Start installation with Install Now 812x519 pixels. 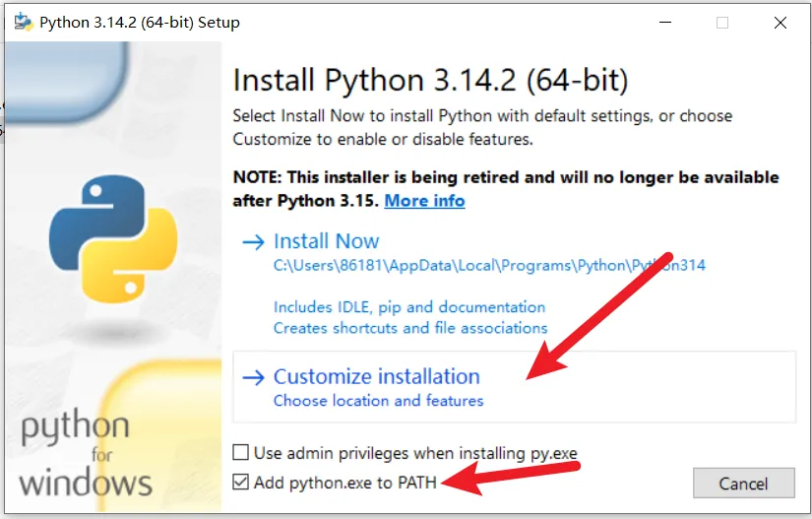click(326, 241)
